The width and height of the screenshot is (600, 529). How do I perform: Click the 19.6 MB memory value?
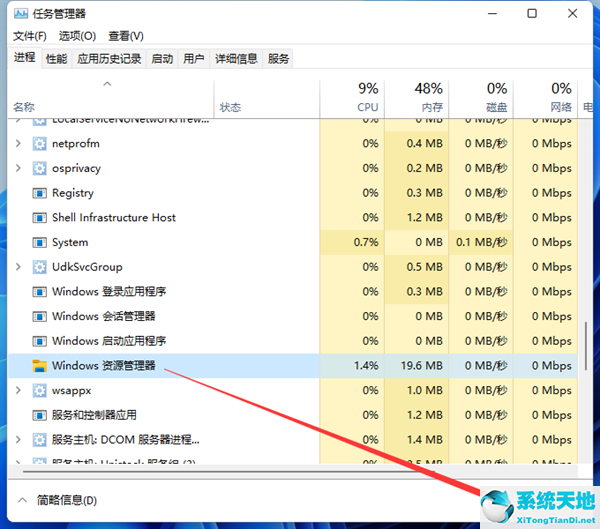422,366
